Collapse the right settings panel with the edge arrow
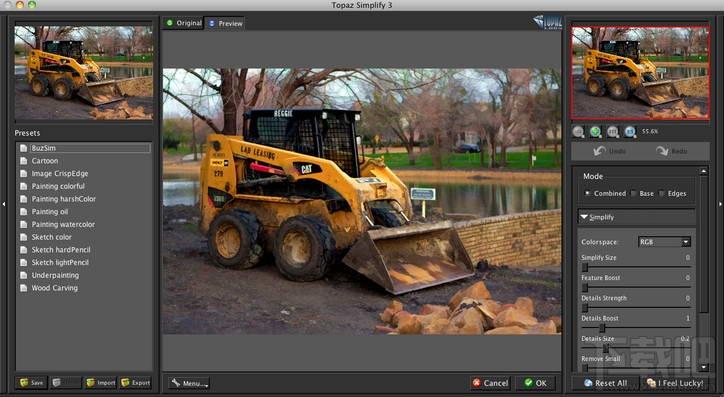 (720, 204)
